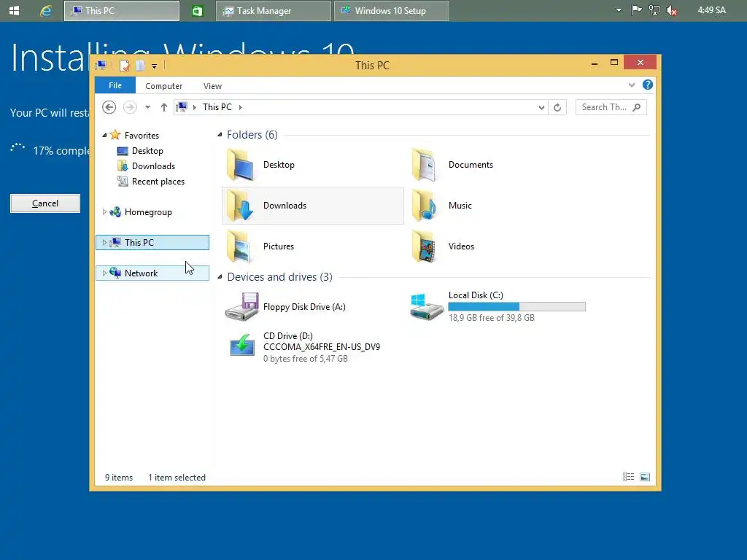This screenshot has width=747, height=560.
Task: Expand the Network tree node
Action: 104,273
